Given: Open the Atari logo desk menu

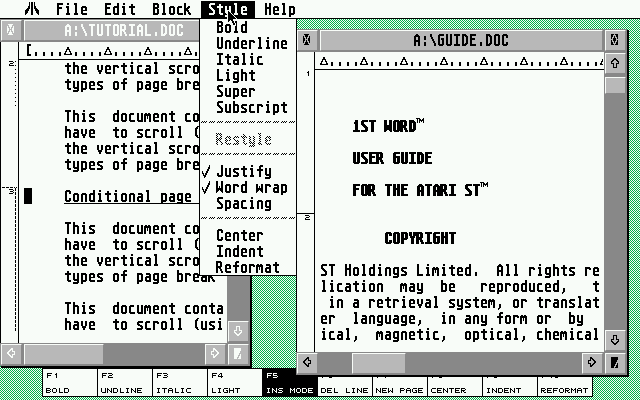Looking at the screenshot, I should tap(32, 9).
